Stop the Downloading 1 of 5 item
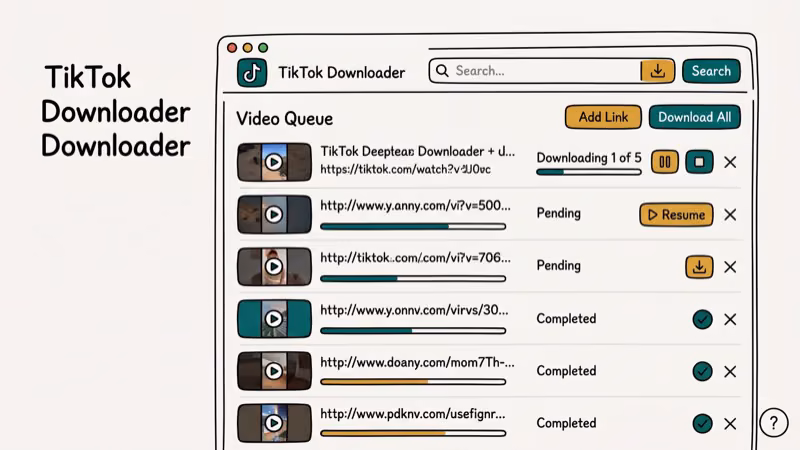Viewport: 800px width, 450px height. 699,162
